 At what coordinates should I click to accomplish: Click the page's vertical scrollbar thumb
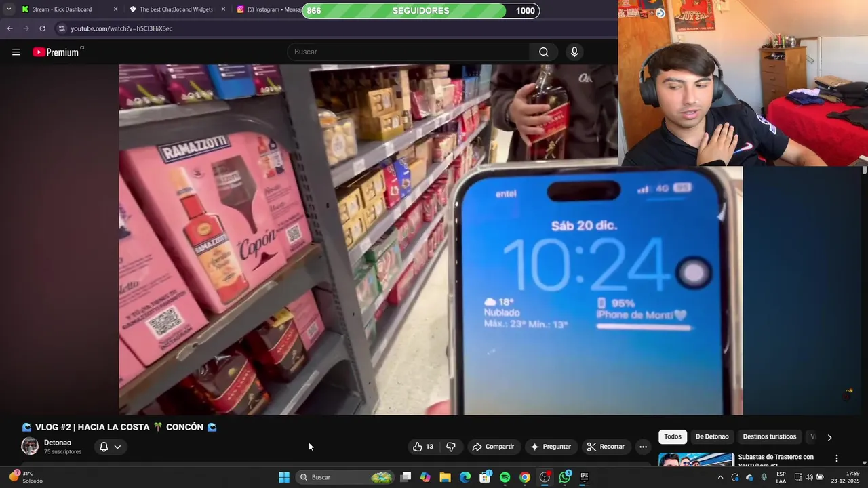pos(864,170)
